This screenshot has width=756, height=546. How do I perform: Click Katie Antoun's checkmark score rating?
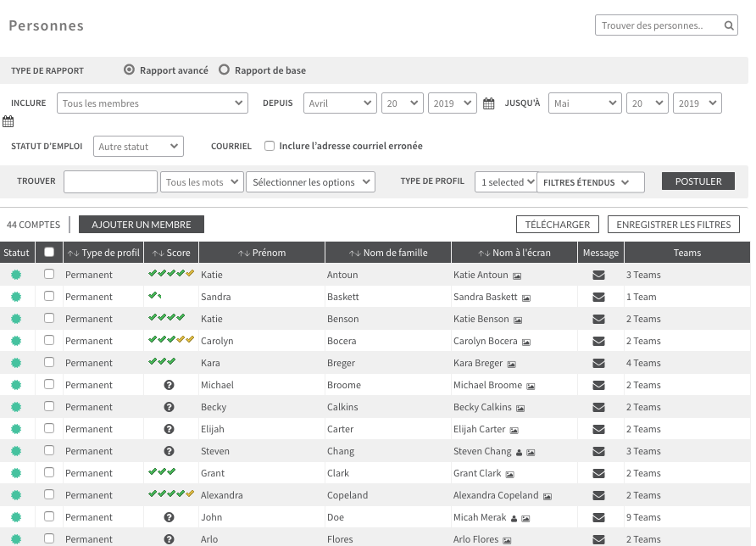click(x=171, y=274)
